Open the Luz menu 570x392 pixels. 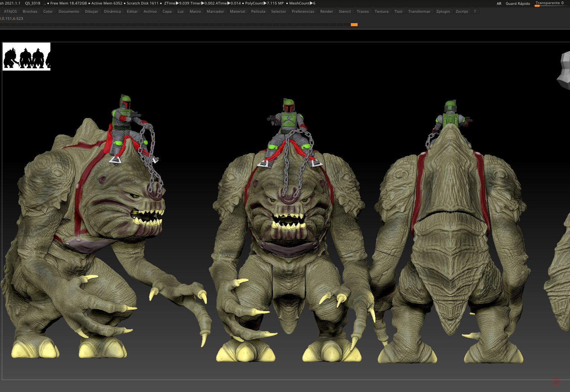pos(181,12)
